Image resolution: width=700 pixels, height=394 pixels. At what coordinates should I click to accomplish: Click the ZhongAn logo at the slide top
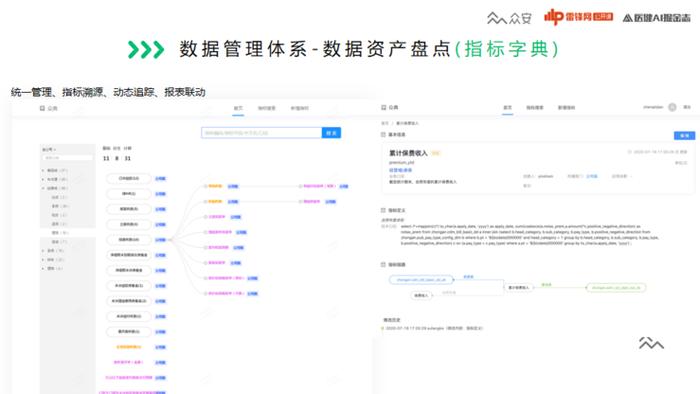(x=509, y=18)
